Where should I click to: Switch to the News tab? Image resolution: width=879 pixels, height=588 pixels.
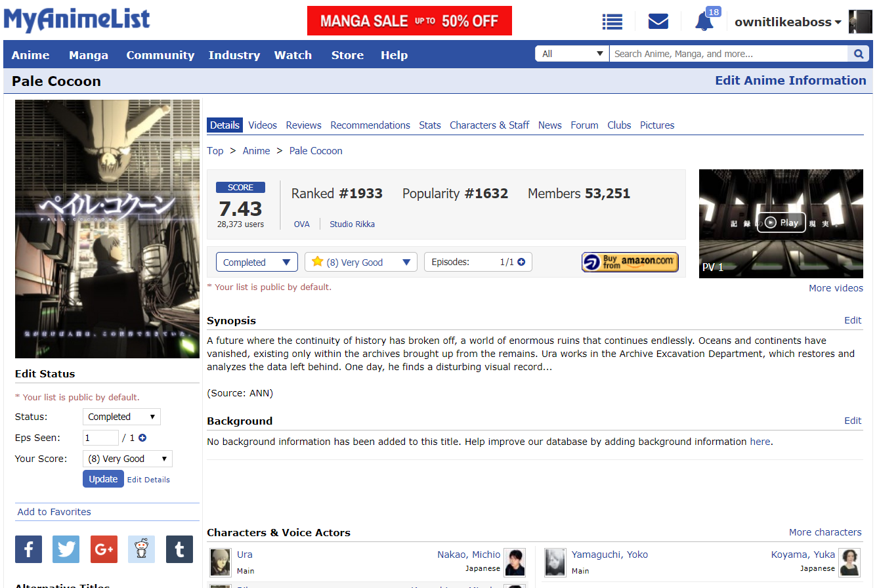(550, 125)
